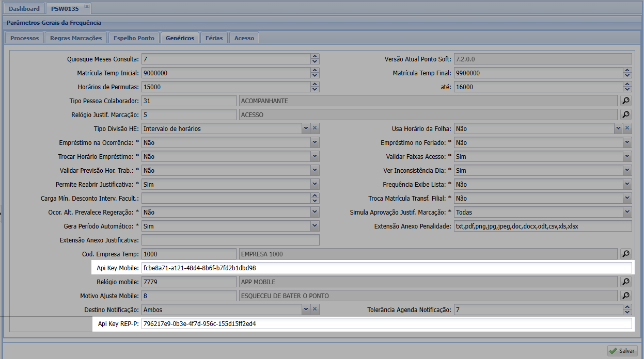This screenshot has width=644, height=359.
Task: Open the Acesso tab
Action: pyautogui.click(x=244, y=38)
